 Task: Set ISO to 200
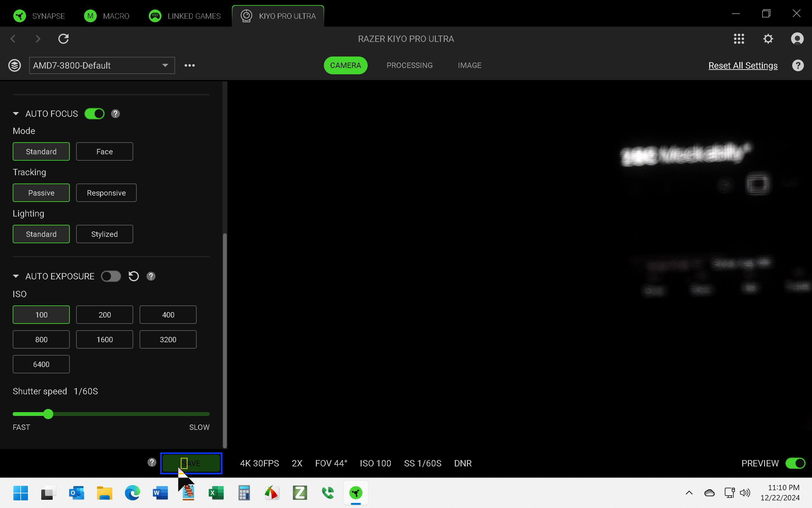click(105, 315)
